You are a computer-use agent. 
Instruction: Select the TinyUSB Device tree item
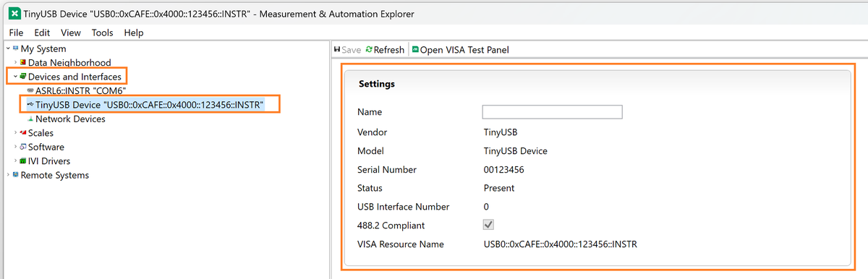click(x=149, y=105)
